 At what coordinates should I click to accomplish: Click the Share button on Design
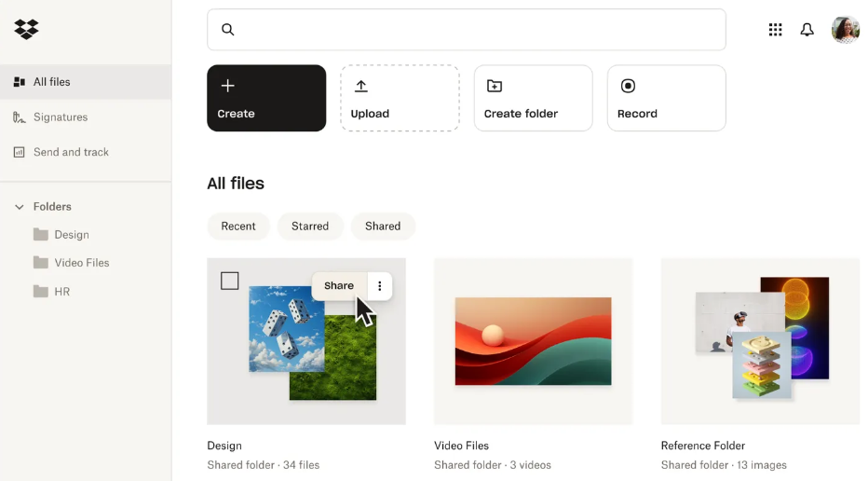coord(339,286)
